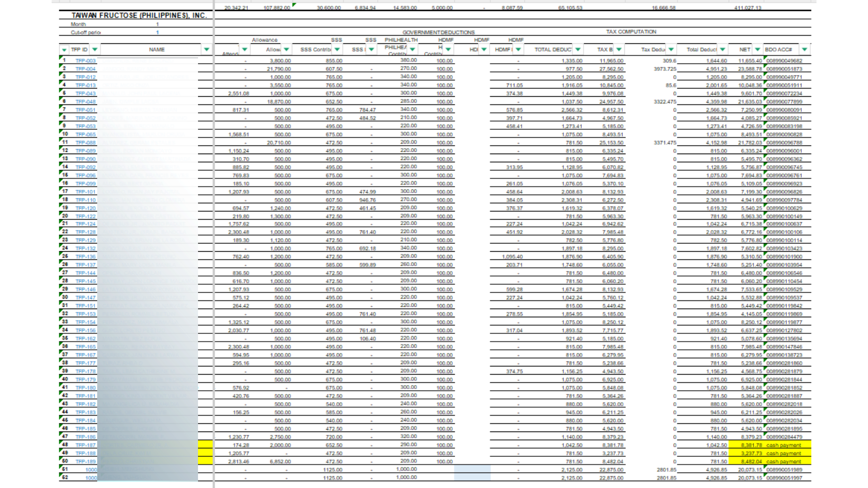Select the TAX COMPUTATION header cell
Screen dimensions: 868x488
pyautogui.click(x=631, y=32)
